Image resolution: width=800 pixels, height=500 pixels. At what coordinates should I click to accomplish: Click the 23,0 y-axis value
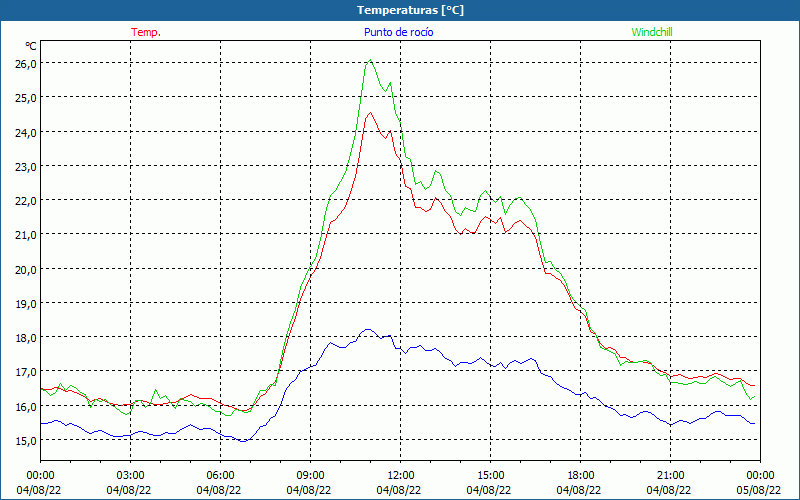(27, 166)
